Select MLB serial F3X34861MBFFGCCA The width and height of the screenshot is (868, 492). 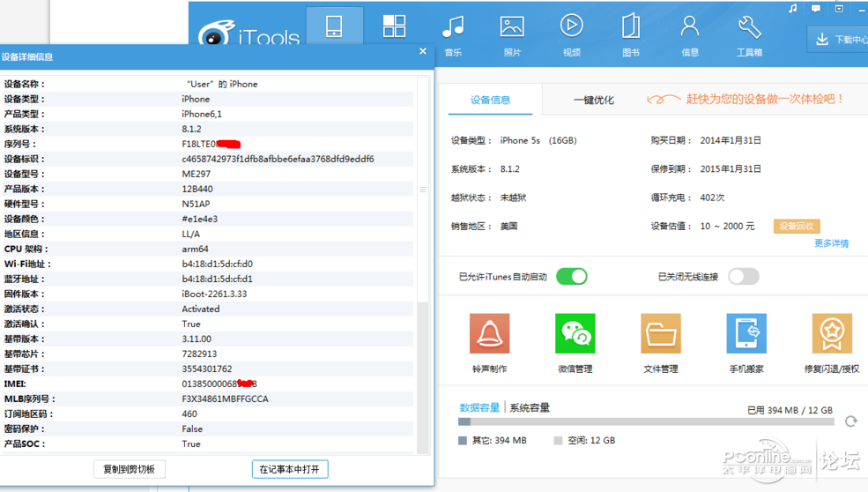[225, 399]
